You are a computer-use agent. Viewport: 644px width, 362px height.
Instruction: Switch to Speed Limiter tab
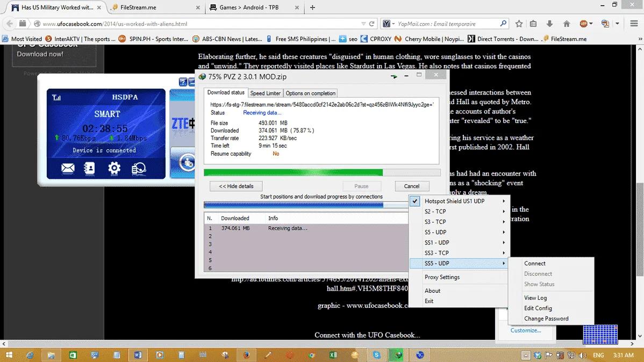coord(266,93)
